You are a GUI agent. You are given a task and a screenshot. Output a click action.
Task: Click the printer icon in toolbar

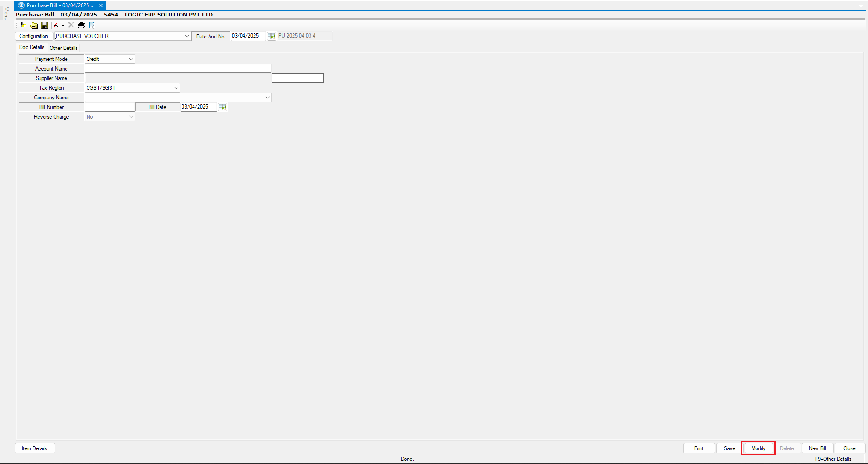tap(82, 25)
